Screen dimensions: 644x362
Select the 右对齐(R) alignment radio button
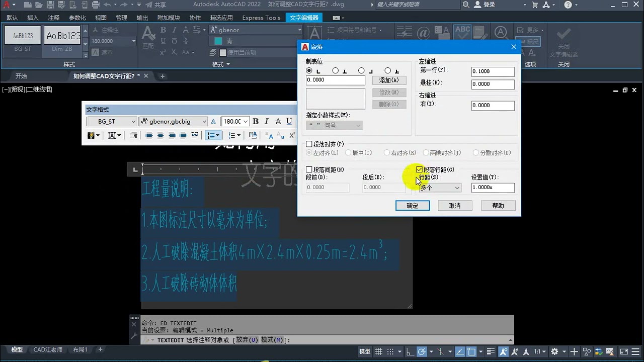[386, 153]
